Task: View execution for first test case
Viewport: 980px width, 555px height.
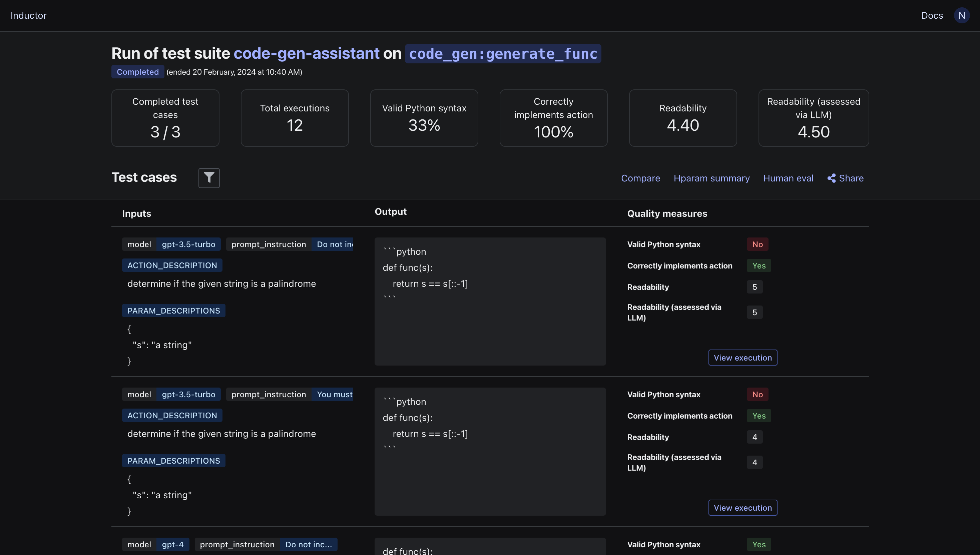Action: pyautogui.click(x=742, y=358)
